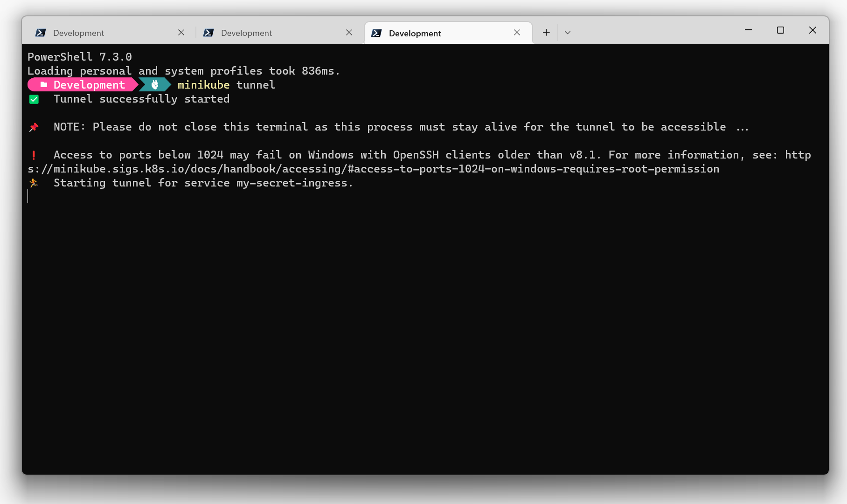The height and width of the screenshot is (504, 847).
Task: Open the minikube.sigs.k8s.io handbook link
Action: point(373,169)
